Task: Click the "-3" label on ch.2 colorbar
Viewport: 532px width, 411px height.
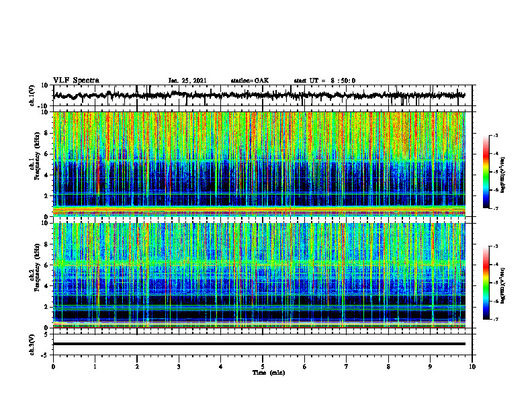Action: click(x=495, y=246)
